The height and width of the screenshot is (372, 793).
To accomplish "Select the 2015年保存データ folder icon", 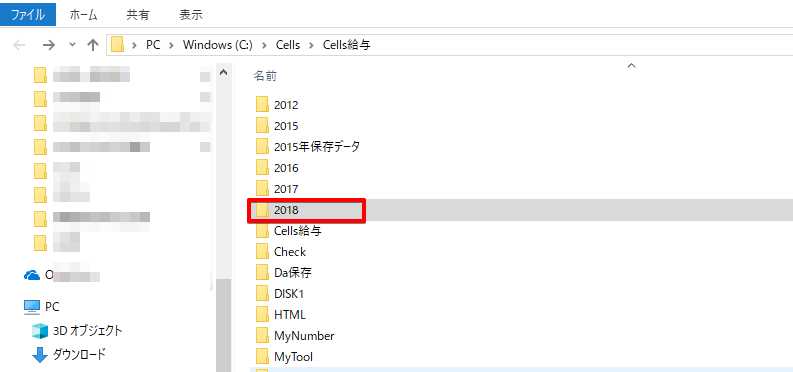I will (x=262, y=147).
